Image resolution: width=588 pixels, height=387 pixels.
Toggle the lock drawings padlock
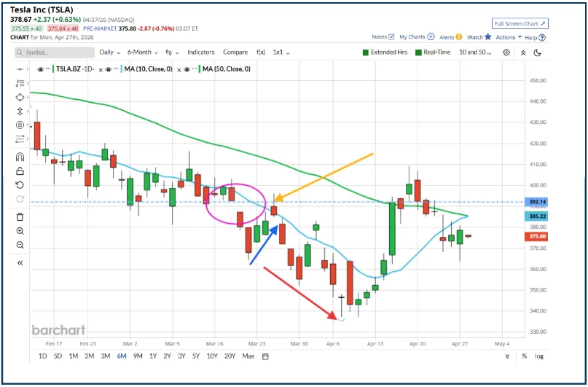point(20,171)
